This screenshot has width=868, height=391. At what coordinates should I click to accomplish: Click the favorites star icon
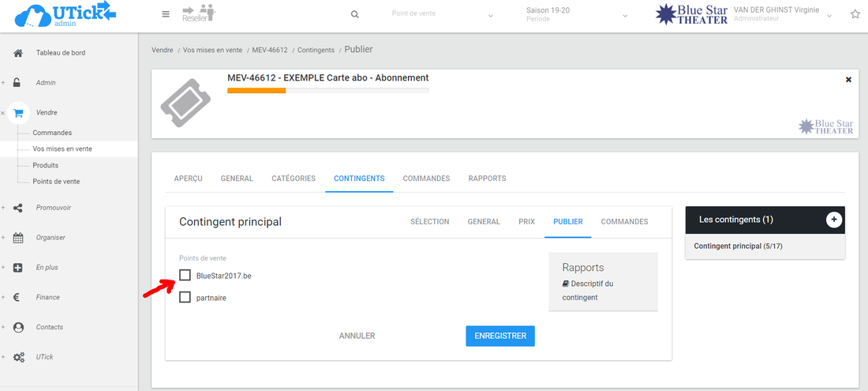point(855,14)
